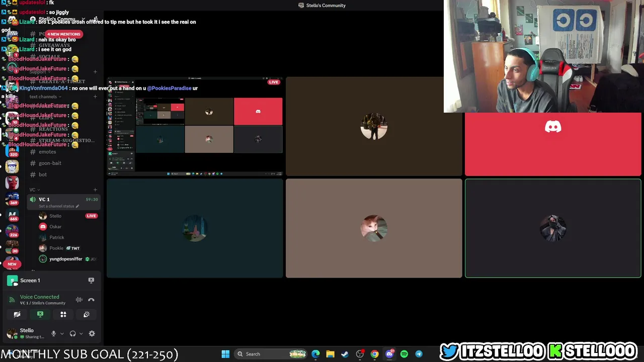Open Google Chrome from taskbar

[x=374, y=354]
